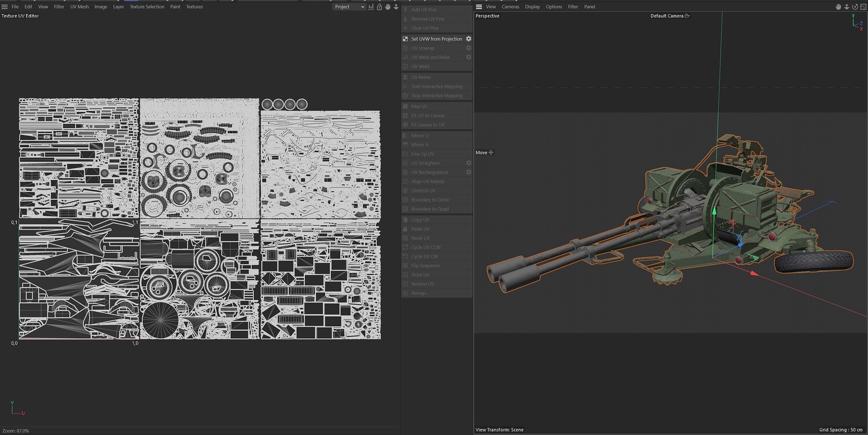The width and height of the screenshot is (868, 435).
Task: Click the Cycle UV CCW command
Action: (x=437, y=247)
